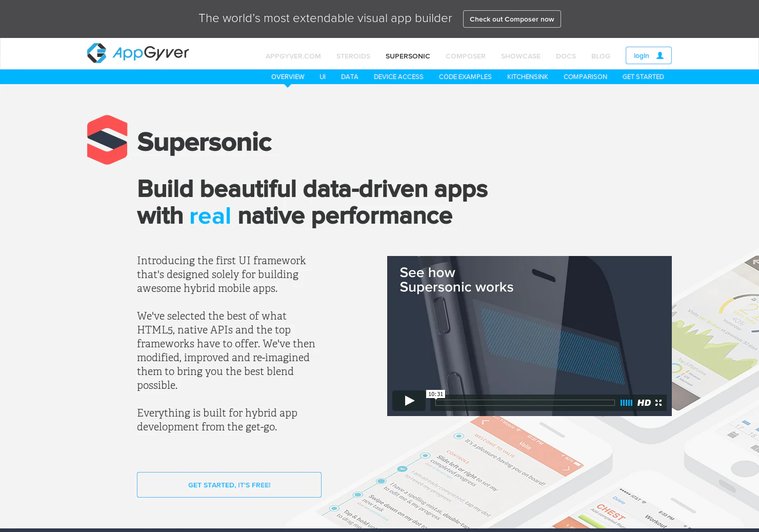Open the COMPOSER nav link

(466, 56)
